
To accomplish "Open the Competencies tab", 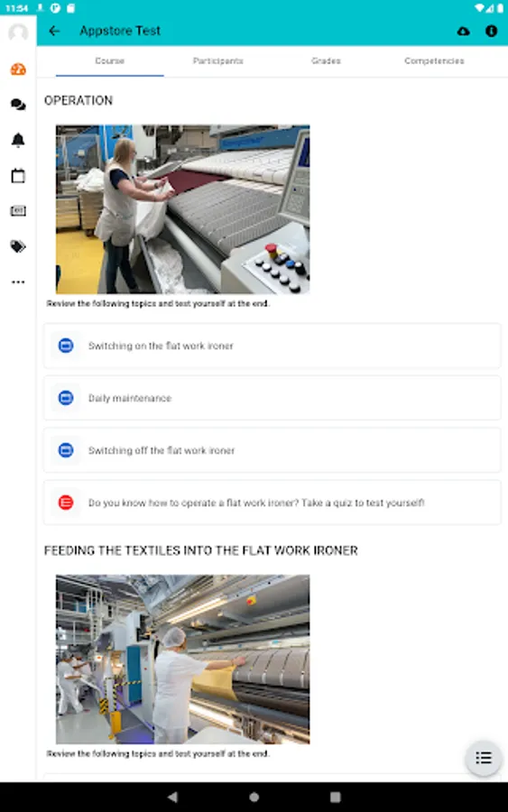I will 434,61.
